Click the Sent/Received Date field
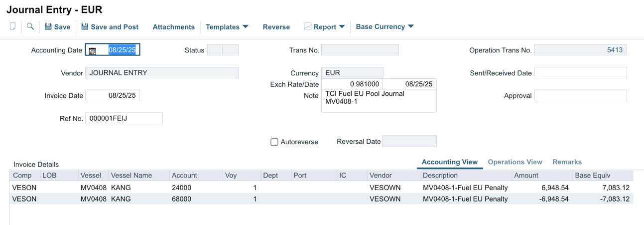 580,73
